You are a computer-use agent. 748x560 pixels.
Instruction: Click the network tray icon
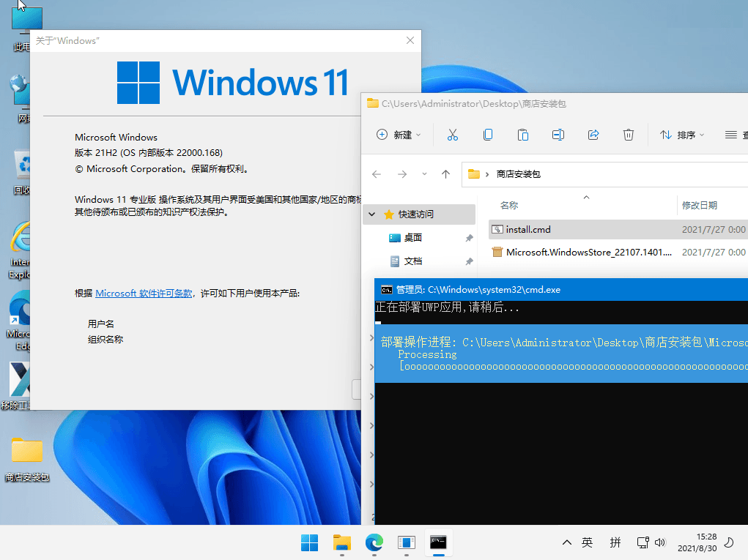tap(643, 542)
